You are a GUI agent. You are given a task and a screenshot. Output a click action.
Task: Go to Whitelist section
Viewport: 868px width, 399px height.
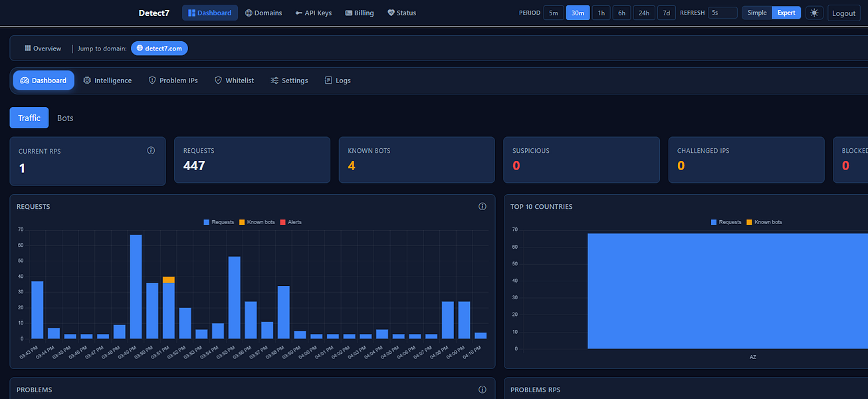click(x=235, y=80)
